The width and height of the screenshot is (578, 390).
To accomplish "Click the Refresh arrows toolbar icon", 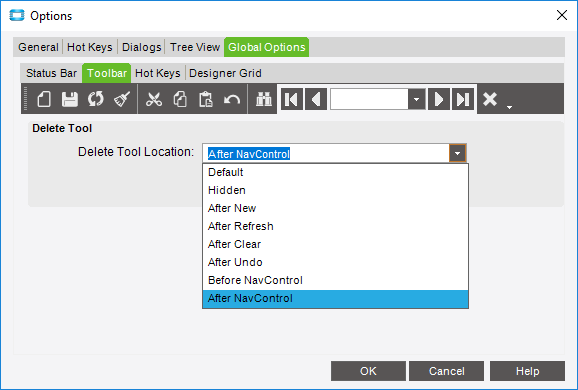I will click(x=96, y=99).
